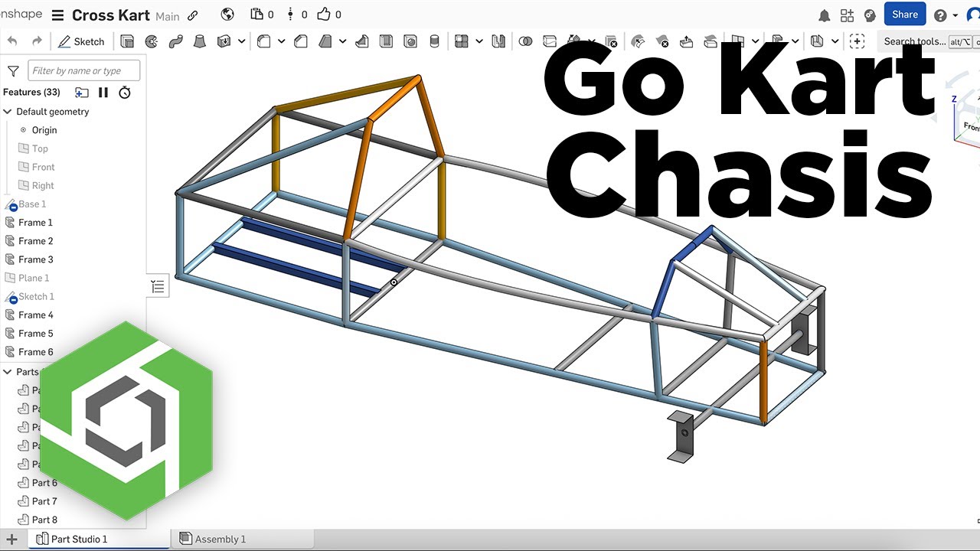Screen dimensions: 980x551
Task: Open the hamburger document menu
Action: (58, 15)
